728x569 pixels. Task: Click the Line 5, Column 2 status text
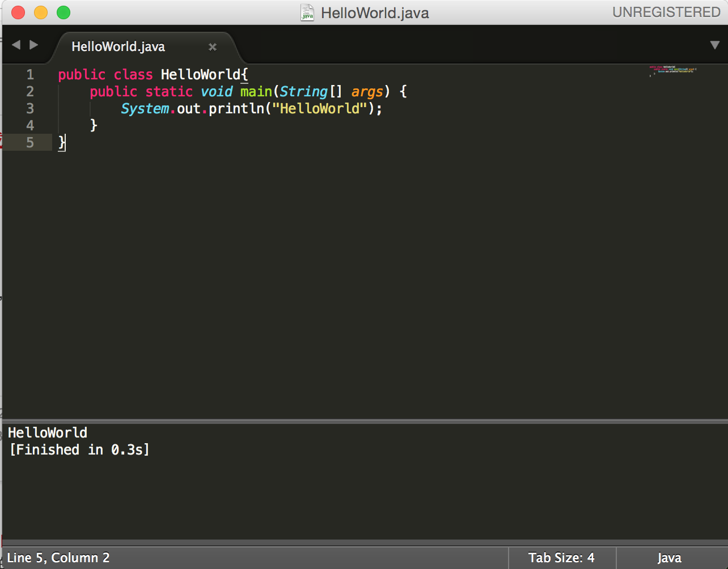coord(58,558)
